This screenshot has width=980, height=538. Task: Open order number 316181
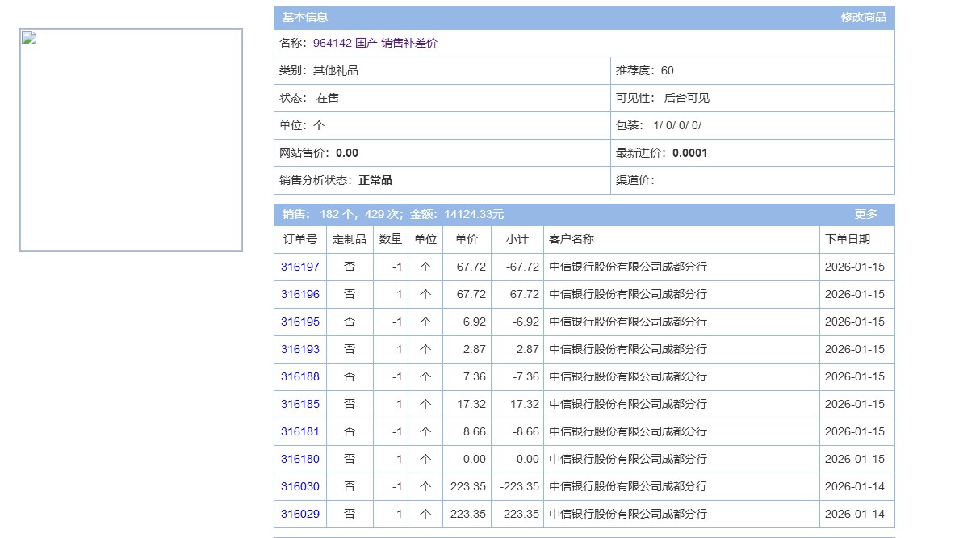tap(299, 432)
